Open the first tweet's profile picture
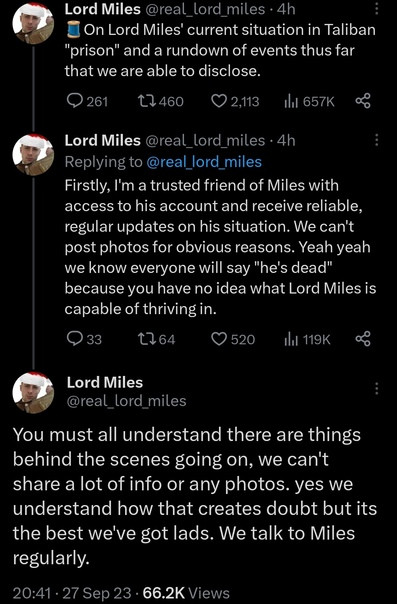 [x=34, y=22]
